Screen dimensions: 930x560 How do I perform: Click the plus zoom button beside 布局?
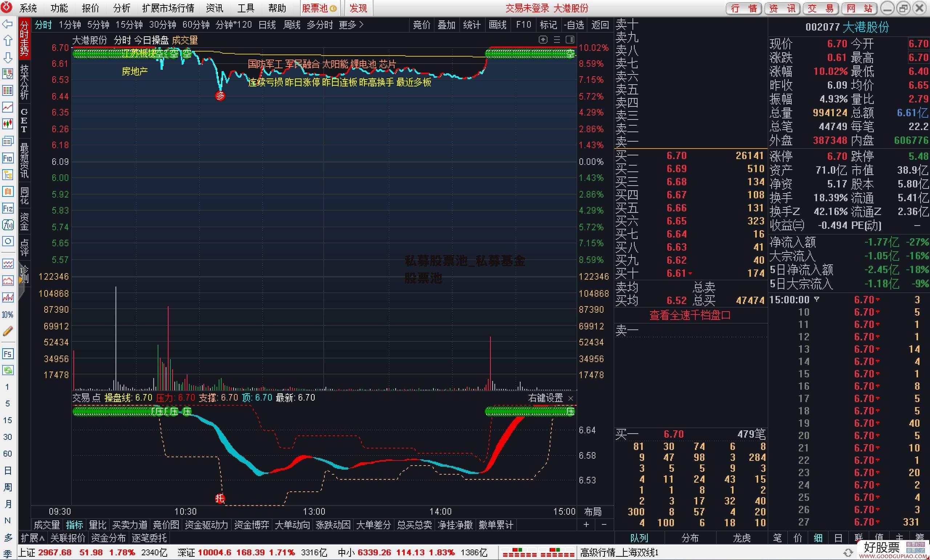coord(586,524)
